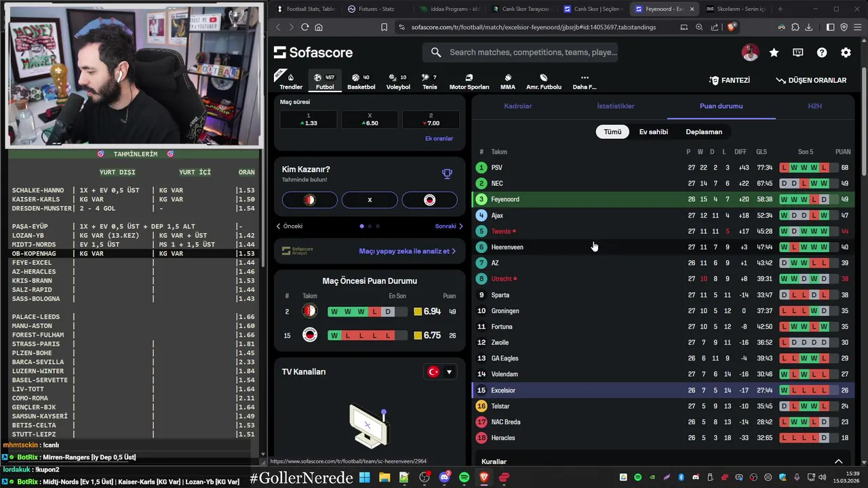Select the Basketbol sport category
Screen dimensions: 868x488
[x=361, y=81]
